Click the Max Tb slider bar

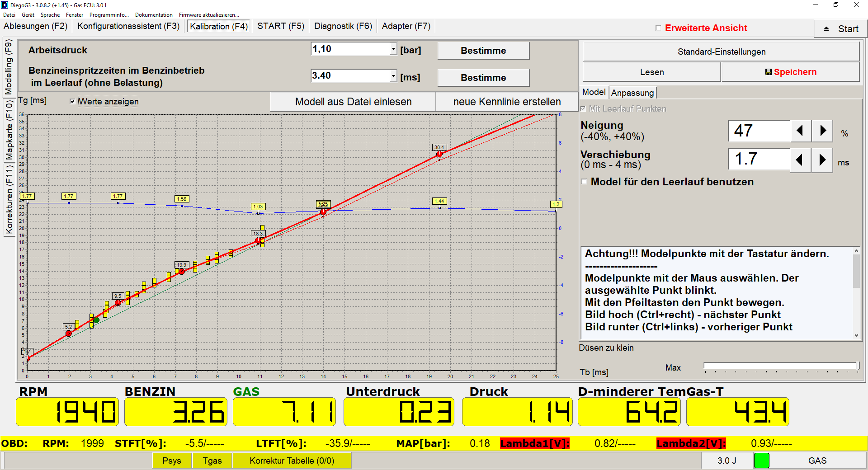[x=781, y=366]
